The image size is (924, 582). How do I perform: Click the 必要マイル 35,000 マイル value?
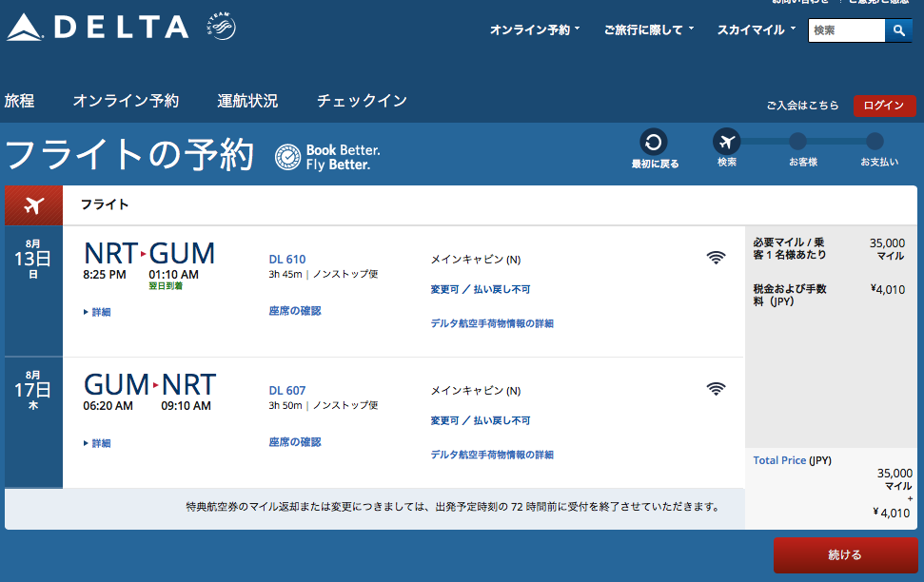[x=887, y=249]
